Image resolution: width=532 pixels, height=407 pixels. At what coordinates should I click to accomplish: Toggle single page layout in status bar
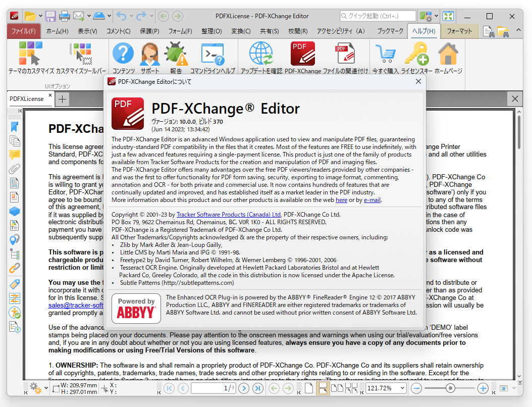pos(309,388)
